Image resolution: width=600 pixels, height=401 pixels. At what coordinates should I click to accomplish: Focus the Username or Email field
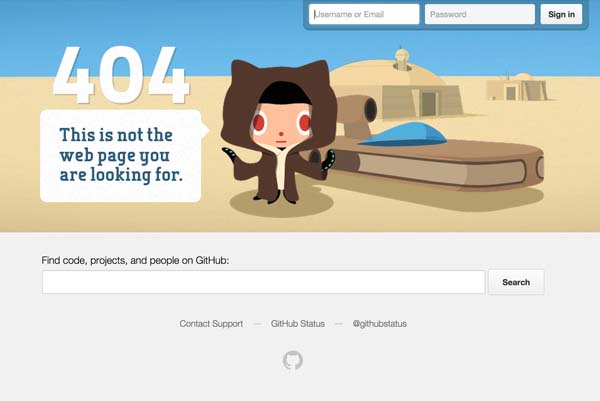[x=364, y=14]
